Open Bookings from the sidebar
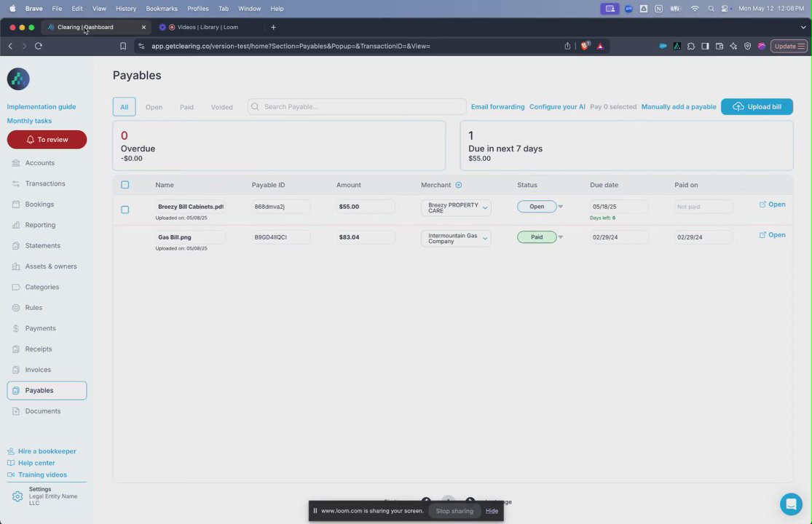The width and height of the screenshot is (812, 524). [39, 205]
